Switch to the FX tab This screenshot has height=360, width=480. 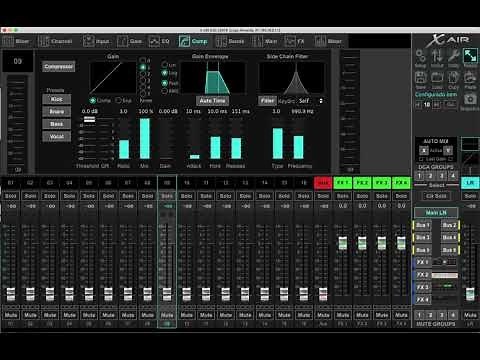coord(295,41)
